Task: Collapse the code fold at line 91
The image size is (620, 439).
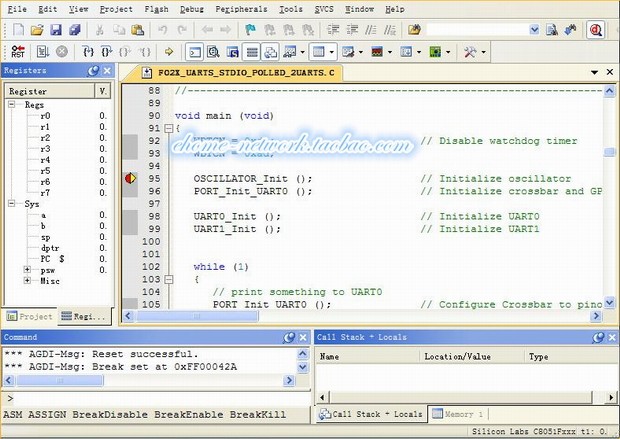Action: 167,128
